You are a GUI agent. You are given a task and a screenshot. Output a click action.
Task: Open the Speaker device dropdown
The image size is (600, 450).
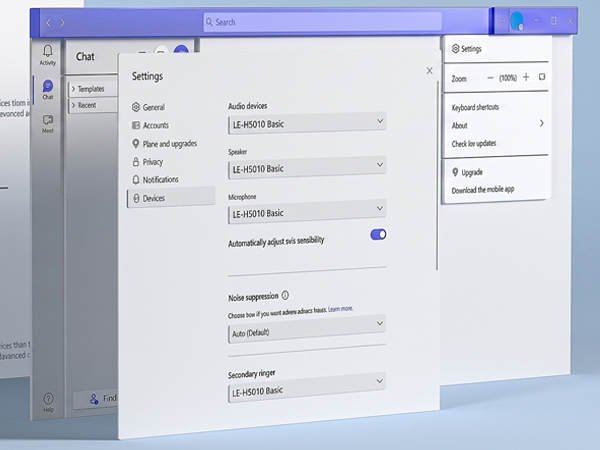pyautogui.click(x=307, y=167)
